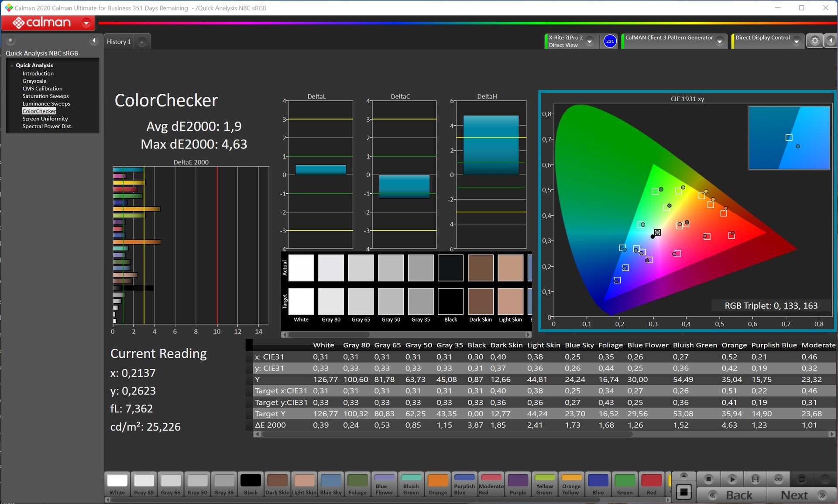This screenshot has height=504, width=838.
Task: Expand the CalMAN Client 3 Pattern Generator dropdown
Action: (720, 41)
